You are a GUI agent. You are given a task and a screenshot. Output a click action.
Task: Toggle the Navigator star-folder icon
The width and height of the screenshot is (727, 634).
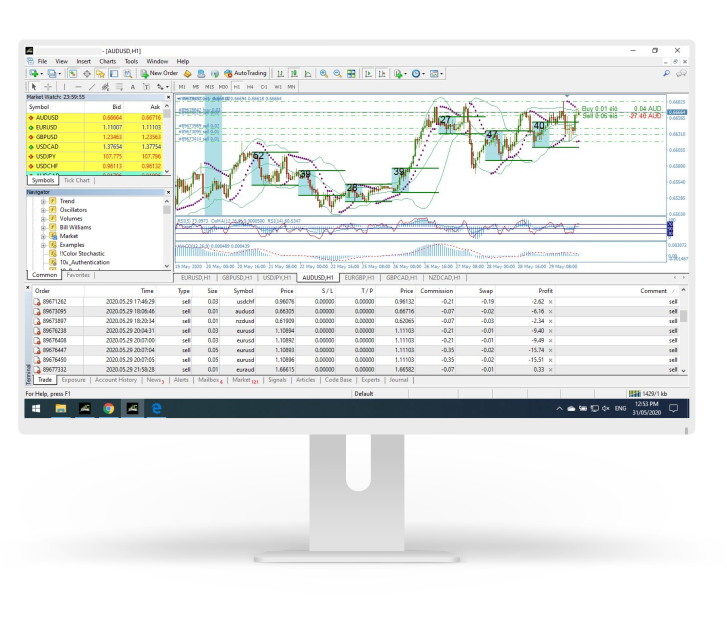[100, 73]
